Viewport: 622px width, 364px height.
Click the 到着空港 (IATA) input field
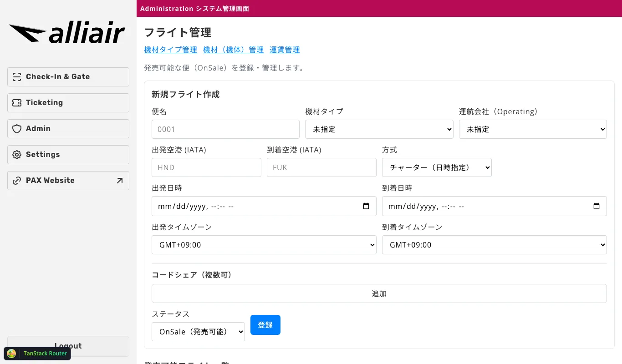coord(321,167)
